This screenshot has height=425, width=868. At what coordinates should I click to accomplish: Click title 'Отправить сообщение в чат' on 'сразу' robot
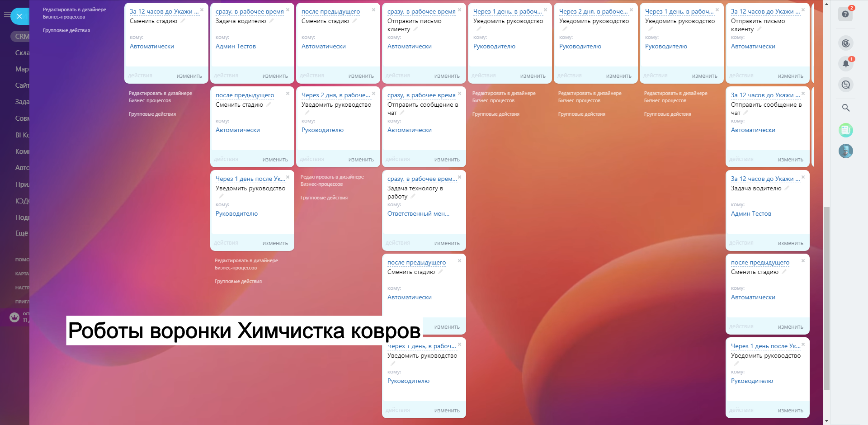click(423, 109)
